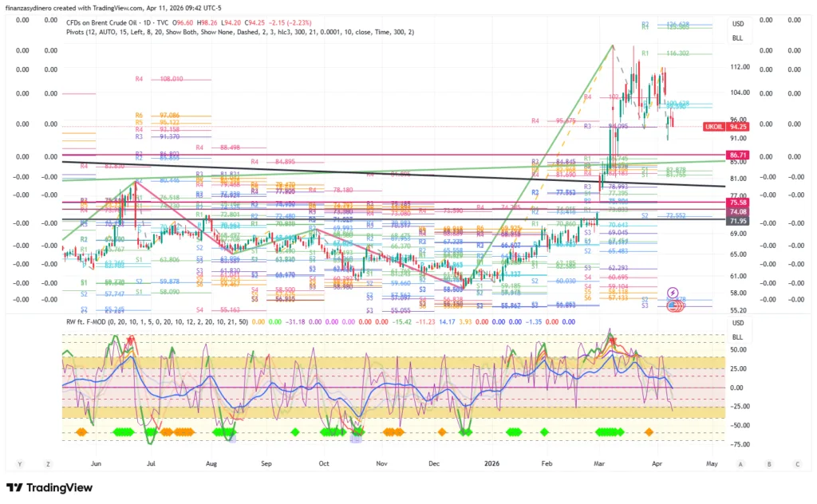Click the 75.58 price level tag

coord(737,203)
